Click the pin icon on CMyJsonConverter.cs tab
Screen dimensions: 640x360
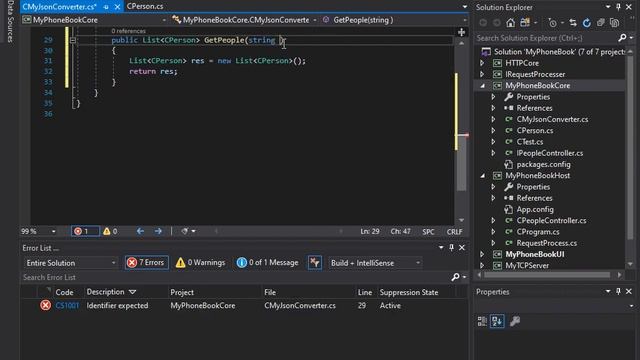(106, 7)
